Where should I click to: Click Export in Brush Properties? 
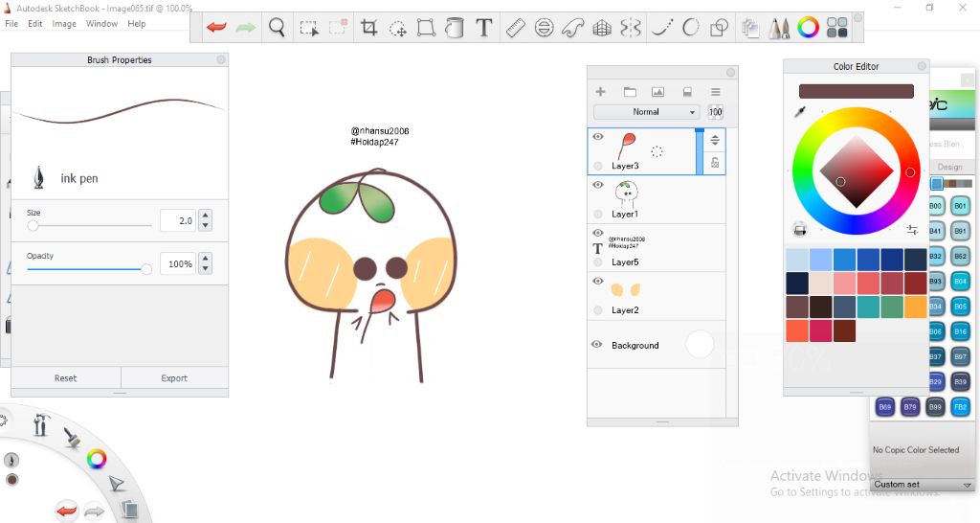(x=174, y=377)
